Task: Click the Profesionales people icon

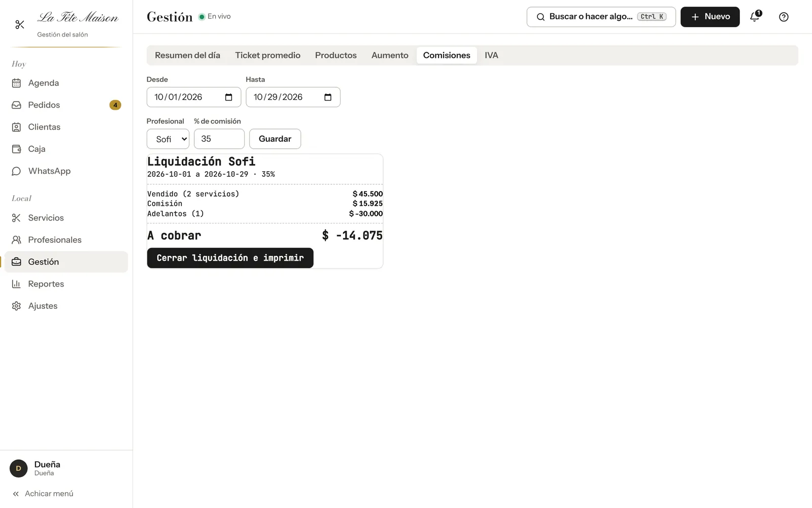Action: point(16,240)
